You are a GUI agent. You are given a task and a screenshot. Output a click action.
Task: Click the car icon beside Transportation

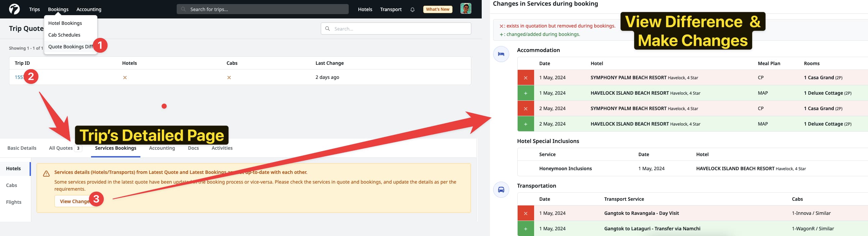501,190
